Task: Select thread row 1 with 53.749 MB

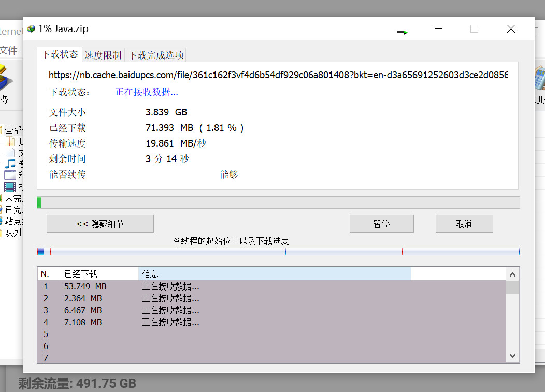Action: (85, 286)
